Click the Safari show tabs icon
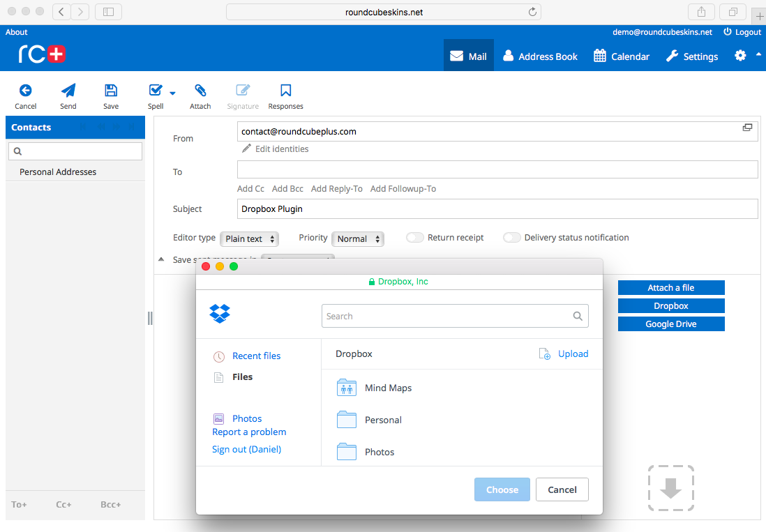 tap(733, 12)
